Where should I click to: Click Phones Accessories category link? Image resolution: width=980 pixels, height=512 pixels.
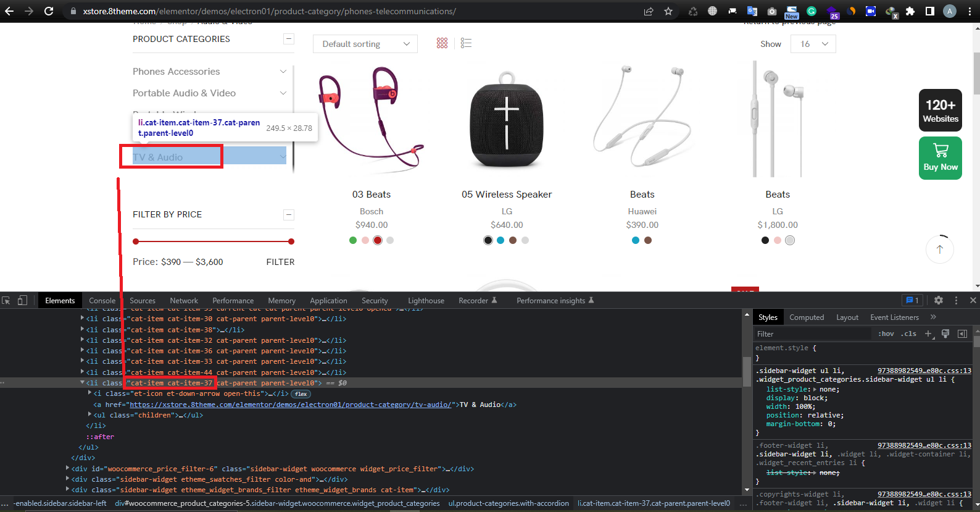click(x=176, y=72)
